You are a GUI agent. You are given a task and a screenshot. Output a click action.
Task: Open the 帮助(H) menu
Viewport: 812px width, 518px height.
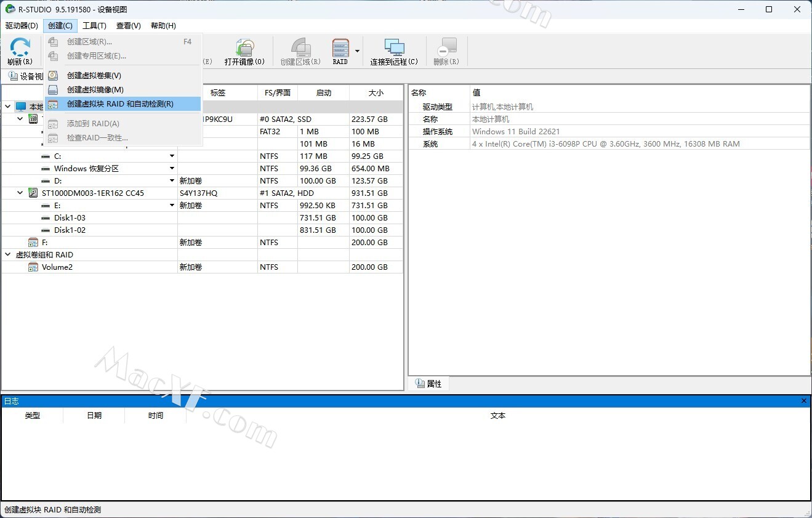tap(163, 25)
